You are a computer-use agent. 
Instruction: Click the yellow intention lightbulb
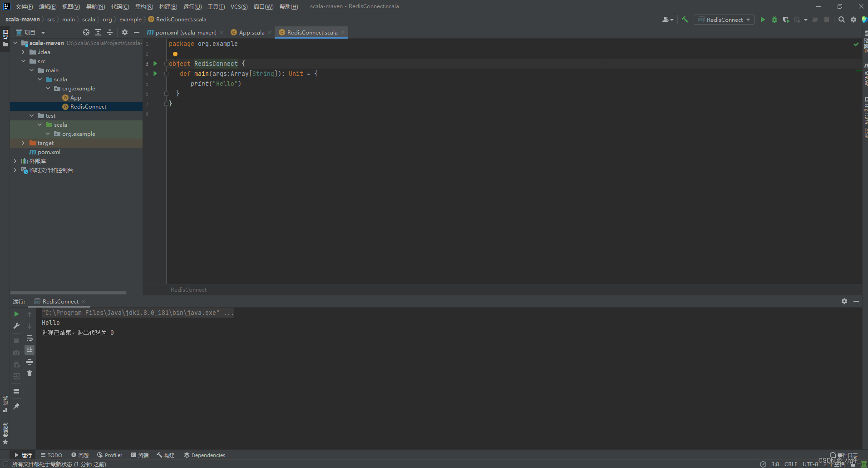pos(175,55)
